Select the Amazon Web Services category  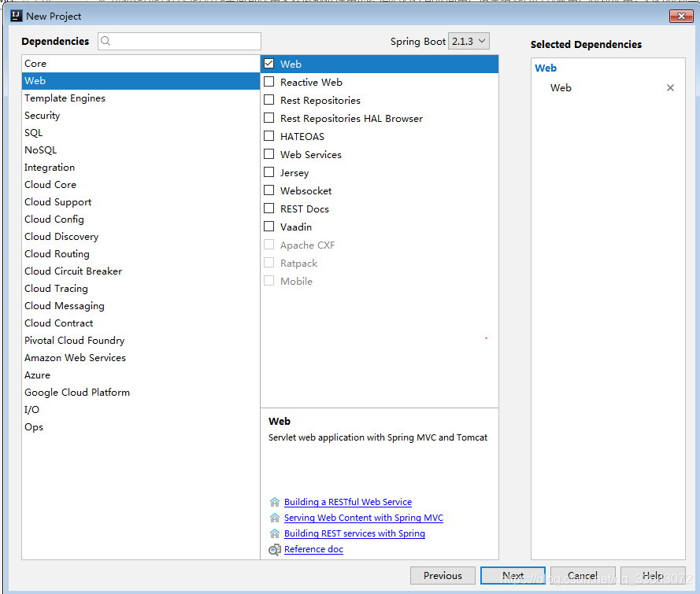point(141,358)
